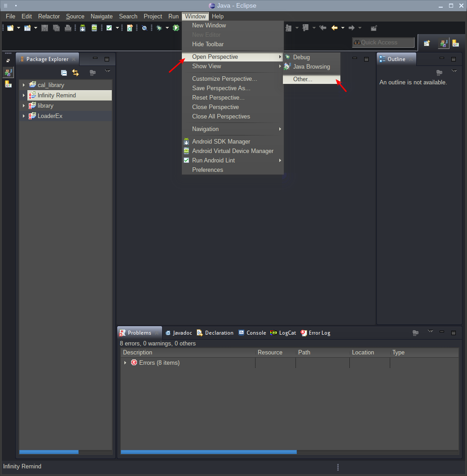Click the Forward navigation arrow
Screen dimensions: 467x476
tap(352, 28)
